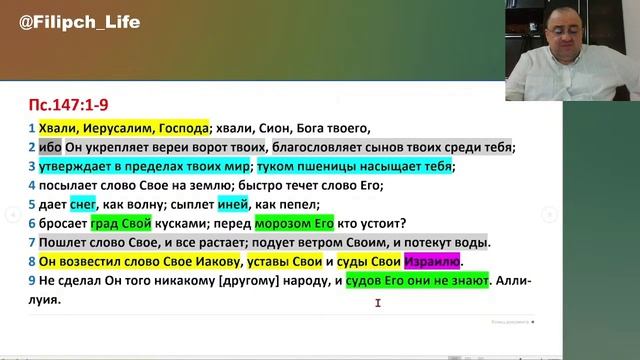The height and width of the screenshot is (360, 640).
Task: Click "подует ветром Своим, и потекут воды"
Action: tap(369, 242)
